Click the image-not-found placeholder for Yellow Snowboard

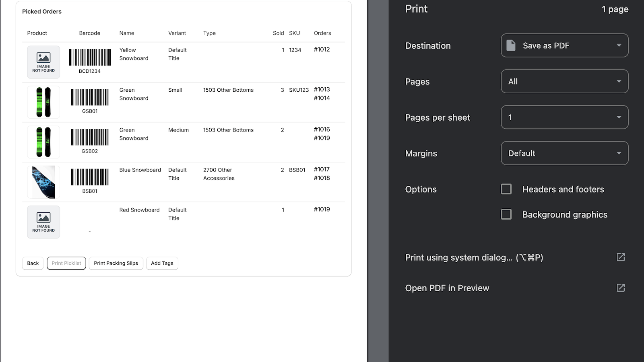(x=43, y=62)
